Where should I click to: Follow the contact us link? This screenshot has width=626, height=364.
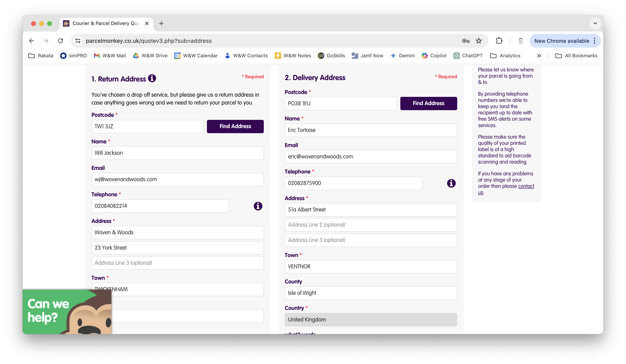point(526,186)
